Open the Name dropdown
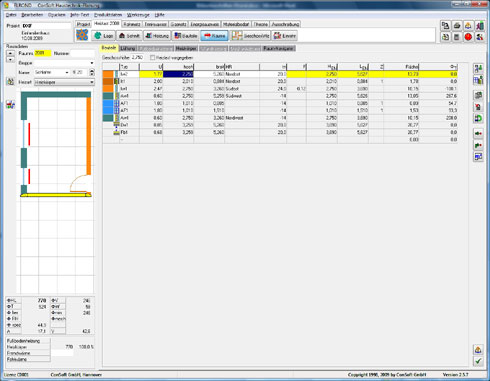 pos(67,72)
